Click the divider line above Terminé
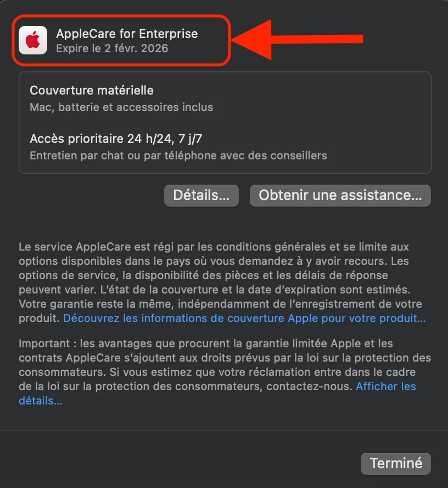 click(x=224, y=430)
